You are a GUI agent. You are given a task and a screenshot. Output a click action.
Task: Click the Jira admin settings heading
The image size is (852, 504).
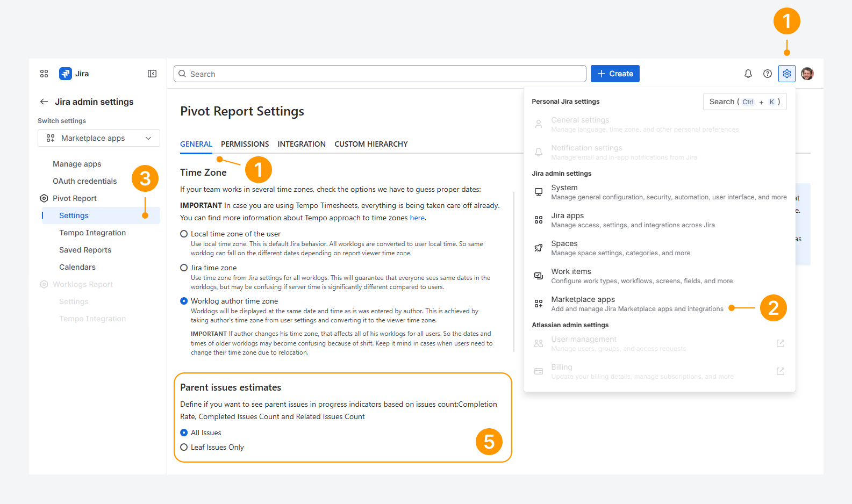94,102
